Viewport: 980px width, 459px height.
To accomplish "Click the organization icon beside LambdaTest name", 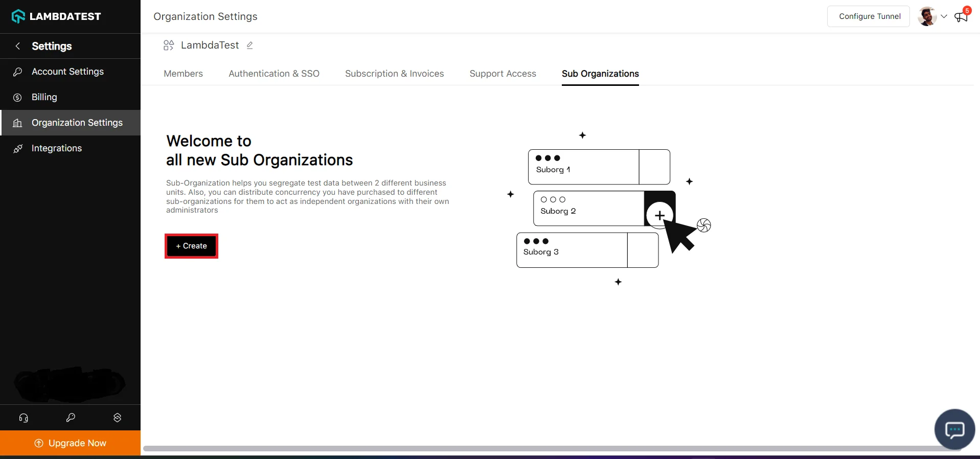I will tap(169, 45).
